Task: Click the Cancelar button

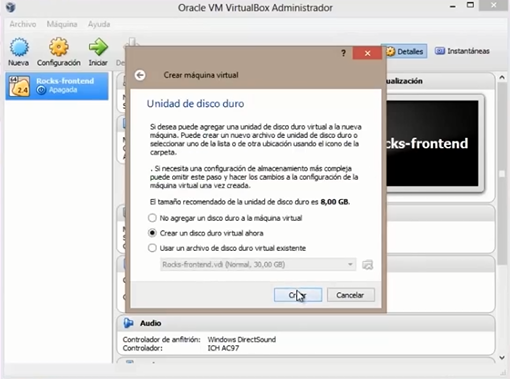Action: (351, 295)
